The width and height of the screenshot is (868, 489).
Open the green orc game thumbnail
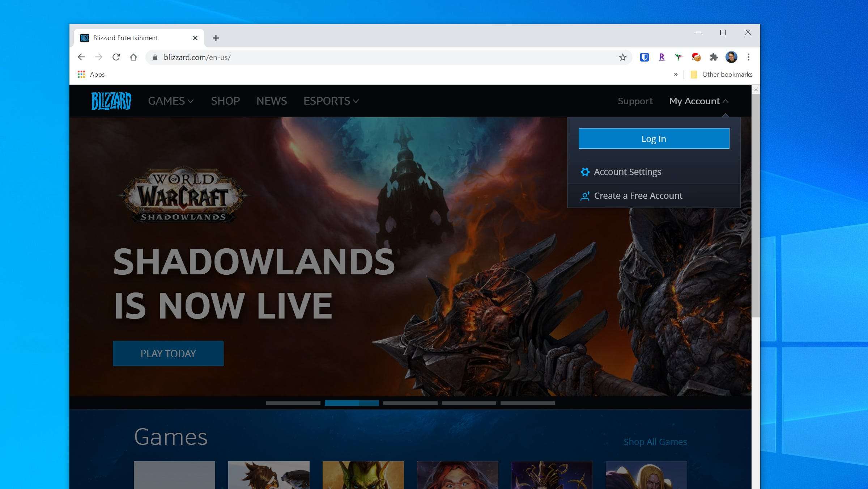tap(363, 475)
